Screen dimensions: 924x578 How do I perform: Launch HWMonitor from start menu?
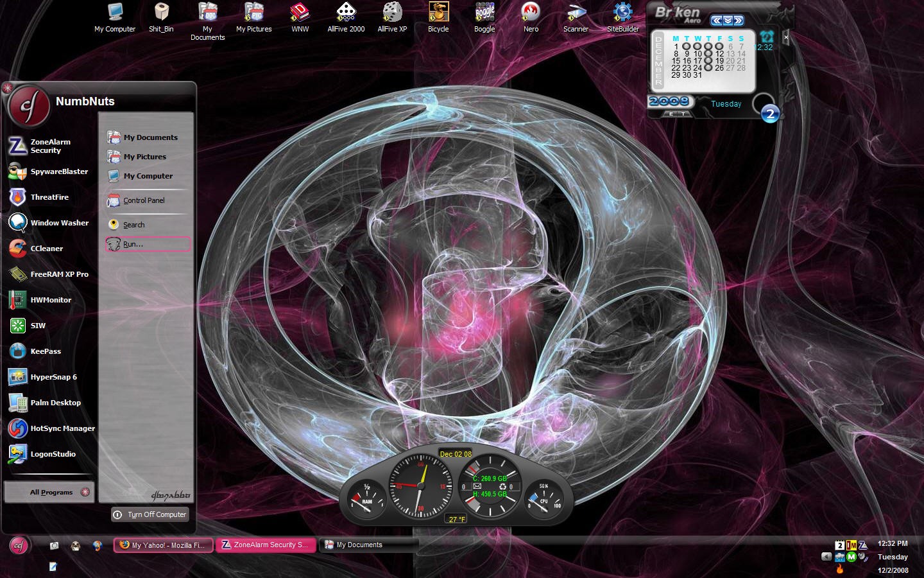[50, 300]
